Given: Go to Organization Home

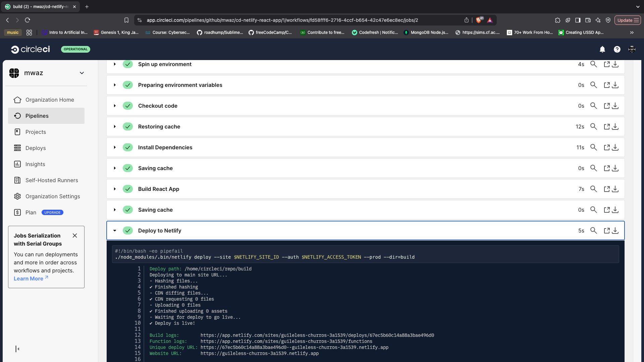Looking at the screenshot, I should click(46, 100).
